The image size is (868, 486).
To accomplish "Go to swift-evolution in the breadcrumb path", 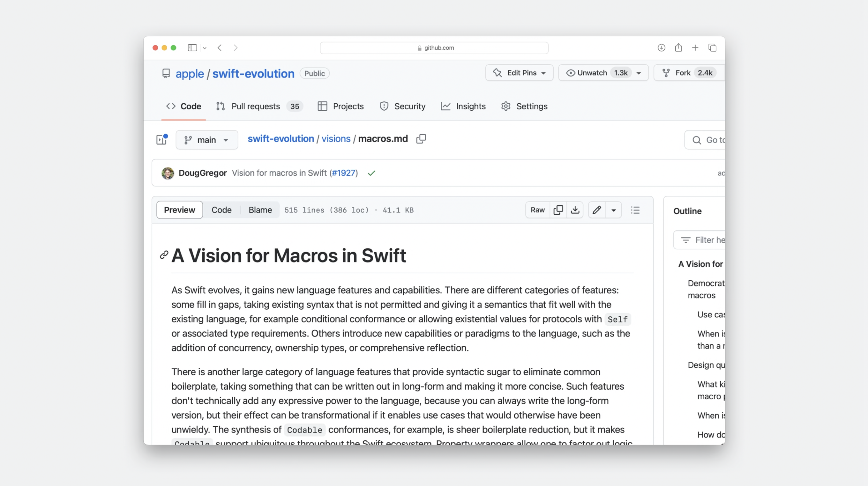I will coord(281,138).
